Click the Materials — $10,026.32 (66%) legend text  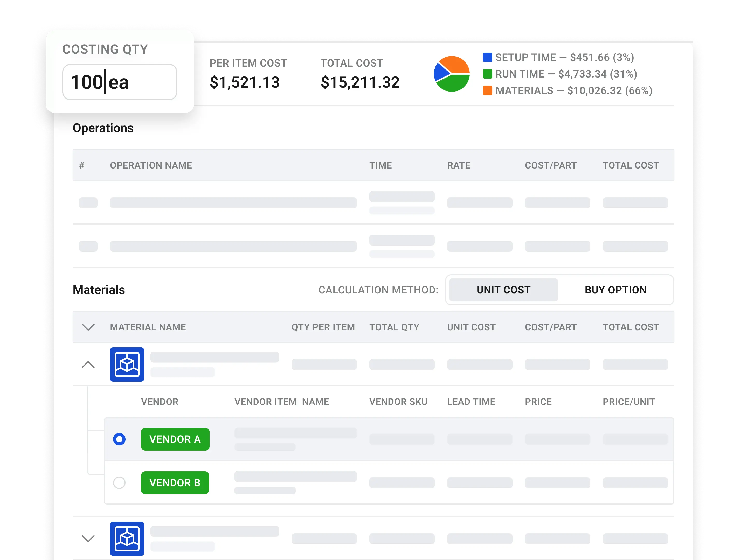coord(574,90)
